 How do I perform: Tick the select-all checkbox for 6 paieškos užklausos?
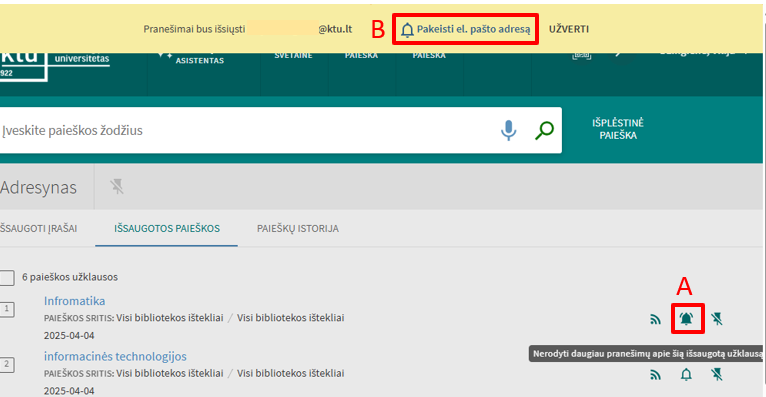pos(7,277)
